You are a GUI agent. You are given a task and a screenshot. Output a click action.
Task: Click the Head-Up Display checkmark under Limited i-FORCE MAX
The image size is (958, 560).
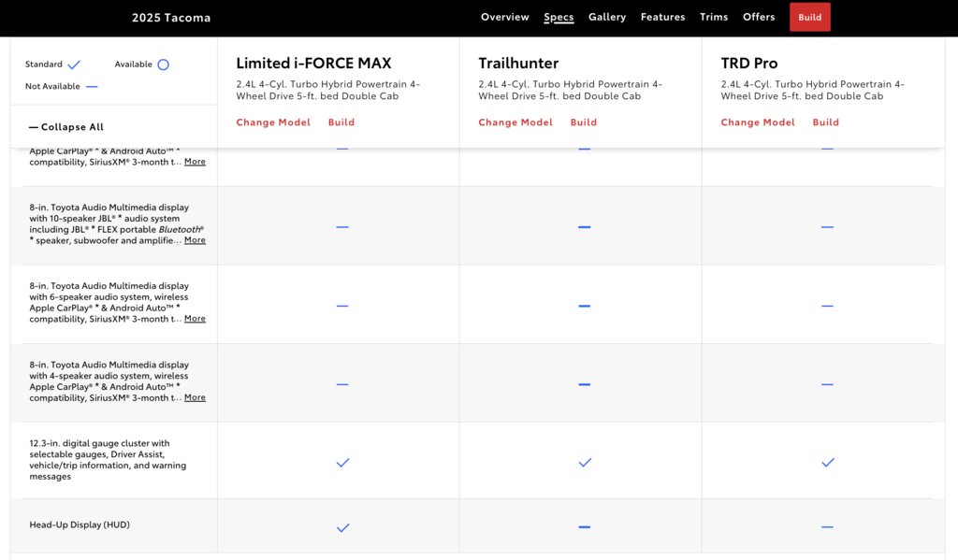click(x=342, y=527)
